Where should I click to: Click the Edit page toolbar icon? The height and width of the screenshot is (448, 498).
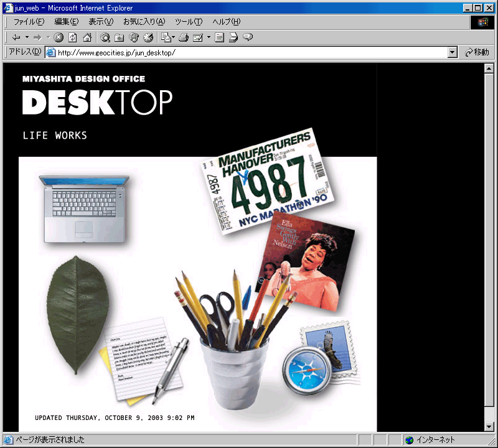tap(198, 37)
